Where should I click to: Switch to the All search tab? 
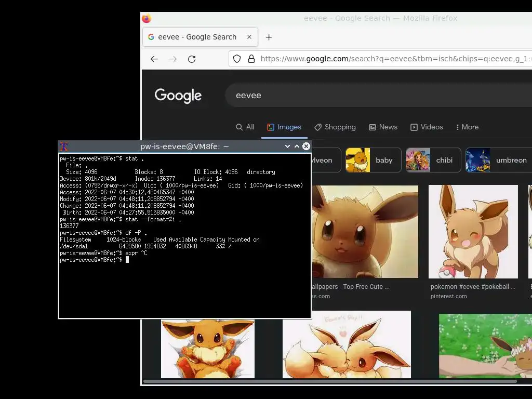[245, 127]
